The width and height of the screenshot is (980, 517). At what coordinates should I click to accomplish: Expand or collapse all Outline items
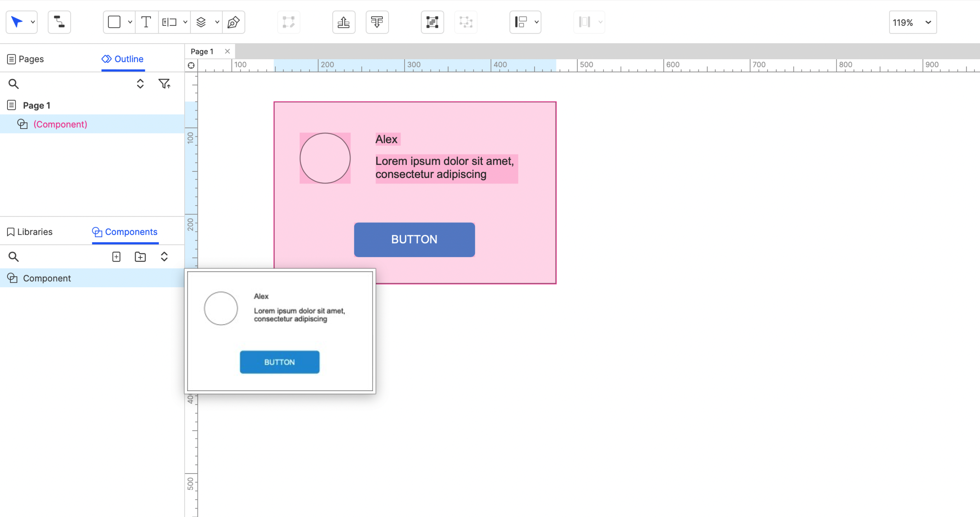coord(140,84)
